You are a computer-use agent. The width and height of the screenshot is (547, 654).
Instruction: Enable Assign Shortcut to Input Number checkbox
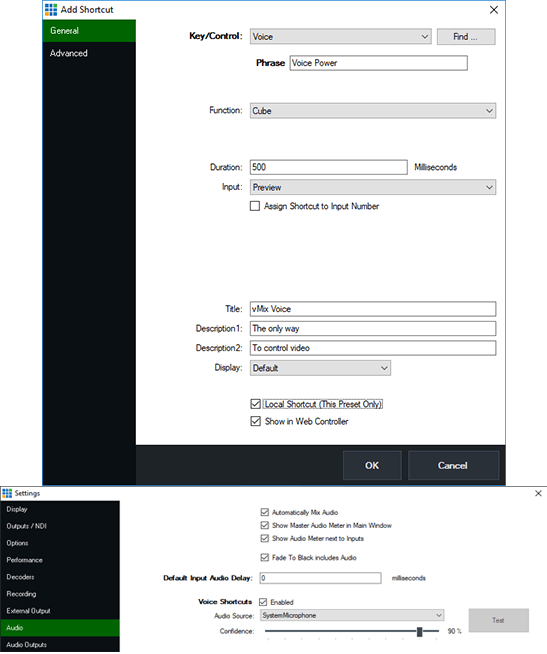coord(255,206)
